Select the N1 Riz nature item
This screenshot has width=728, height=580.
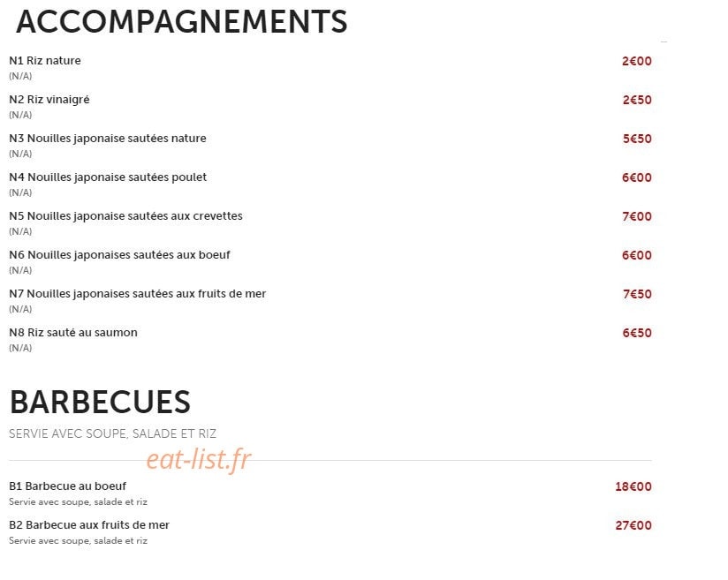point(45,61)
